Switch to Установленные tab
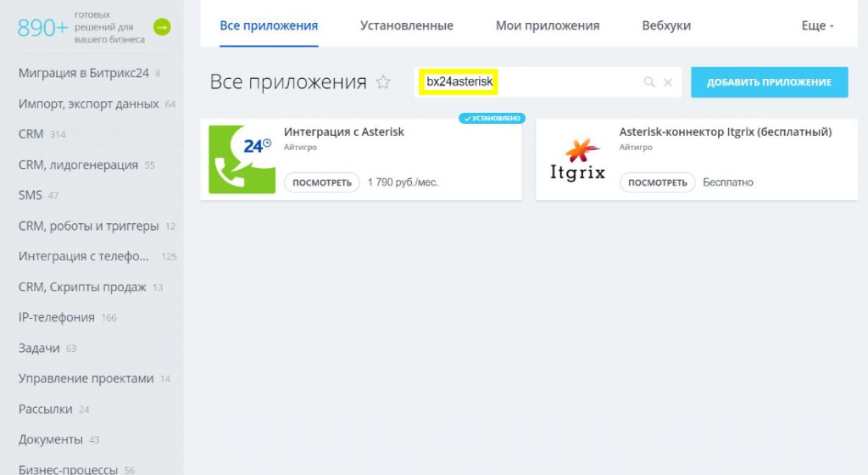 (x=406, y=25)
